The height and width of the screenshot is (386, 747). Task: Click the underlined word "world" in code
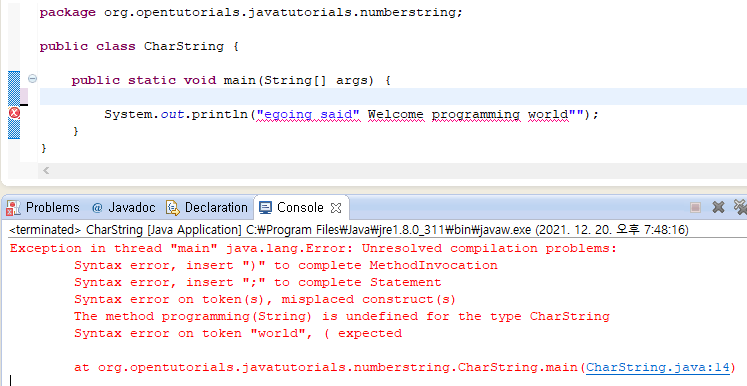(x=548, y=114)
